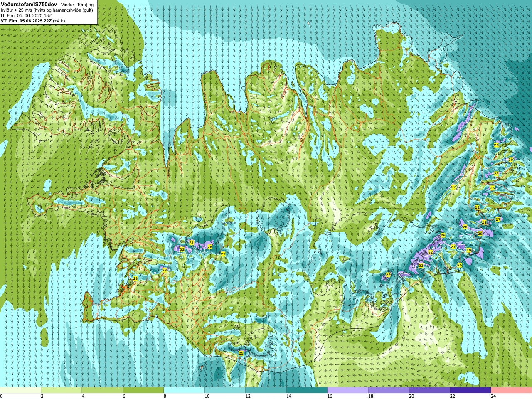Click the legend tick label '24'

click(494, 396)
